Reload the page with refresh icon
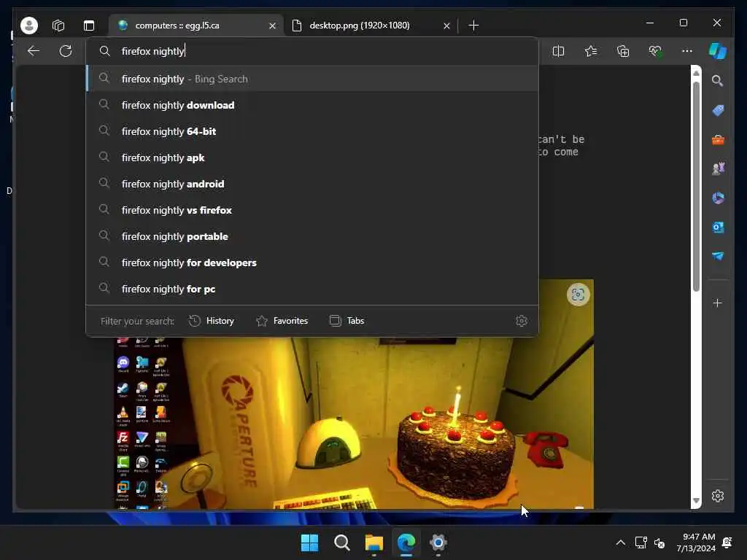 click(66, 51)
